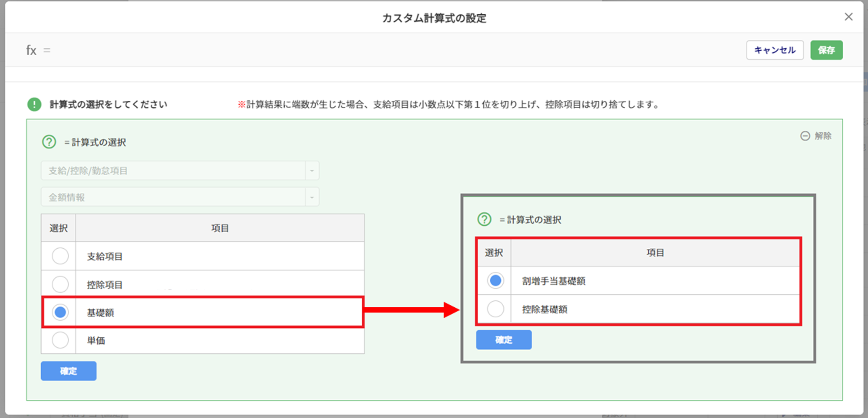Open the 支給/控除/勤怠項目 dropdown
The image size is (868, 418).
point(180,171)
